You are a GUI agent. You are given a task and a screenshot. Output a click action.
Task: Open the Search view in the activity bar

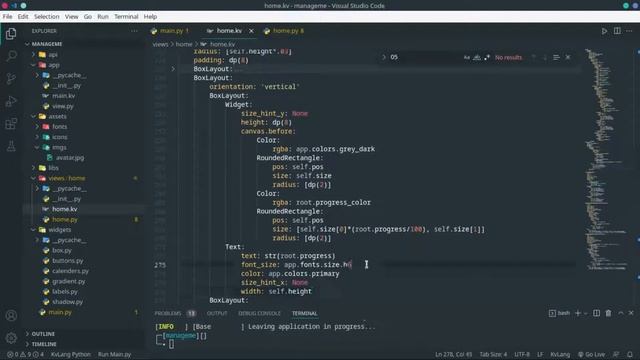tap(11, 56)
